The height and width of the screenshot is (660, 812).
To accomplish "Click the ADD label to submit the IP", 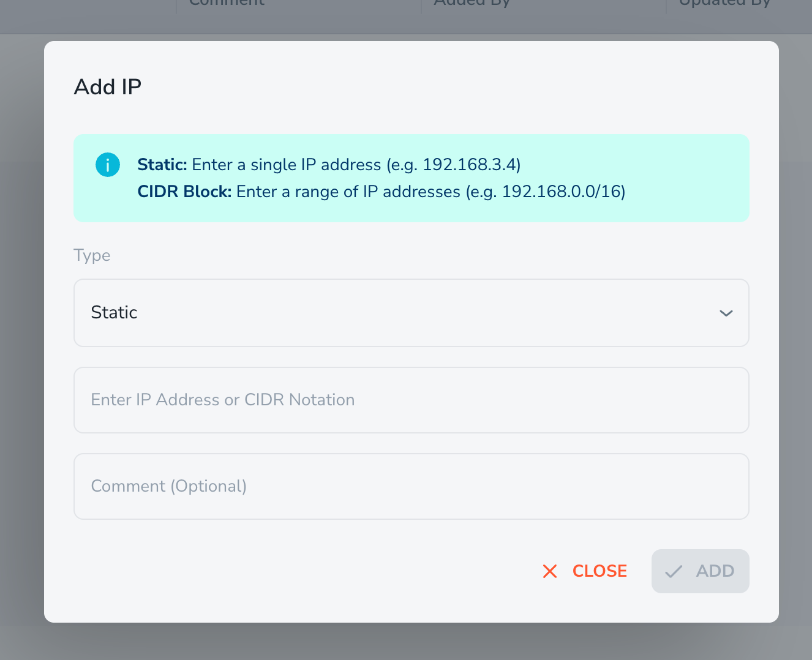I will [x=715, y=571].
